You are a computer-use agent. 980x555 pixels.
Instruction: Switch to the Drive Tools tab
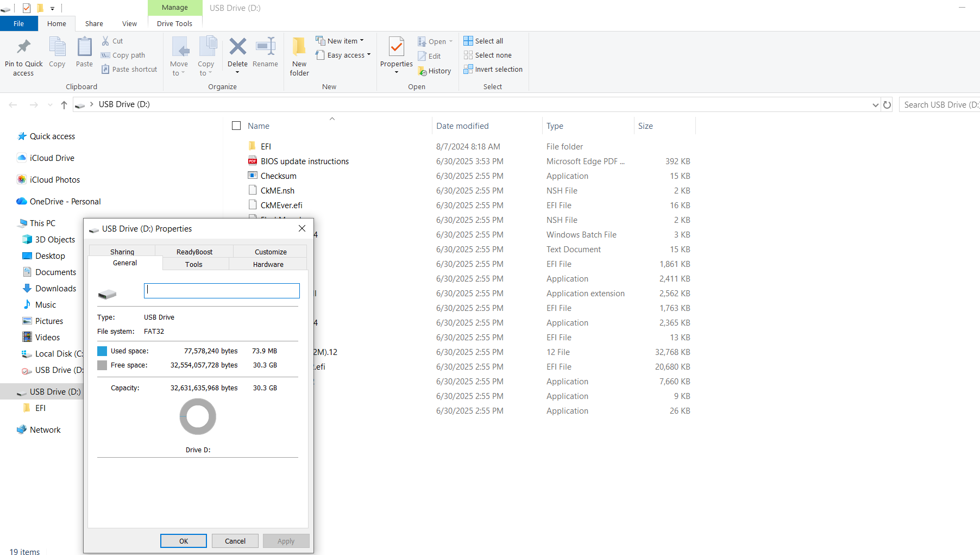click(174, 23)
